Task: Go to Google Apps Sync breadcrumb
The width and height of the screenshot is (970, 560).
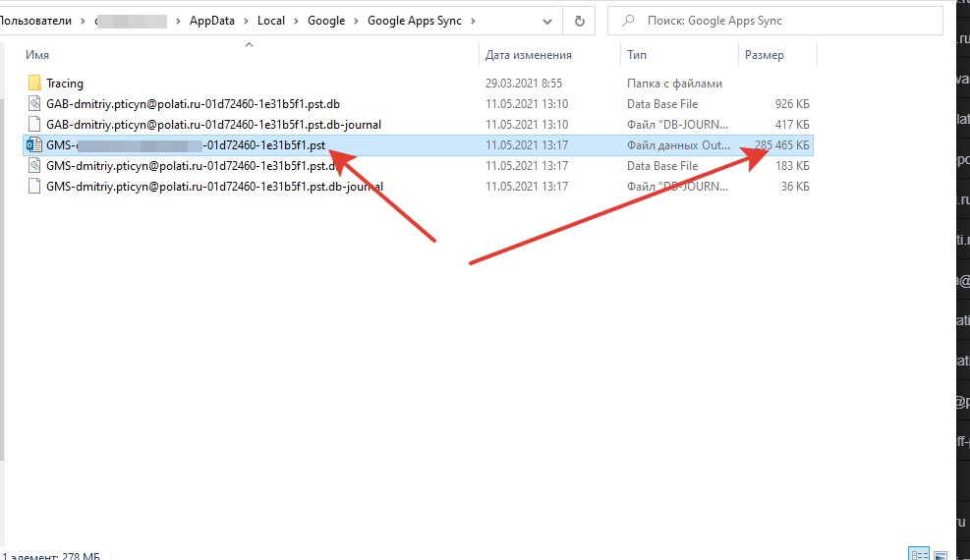Action: pos(415,21)
